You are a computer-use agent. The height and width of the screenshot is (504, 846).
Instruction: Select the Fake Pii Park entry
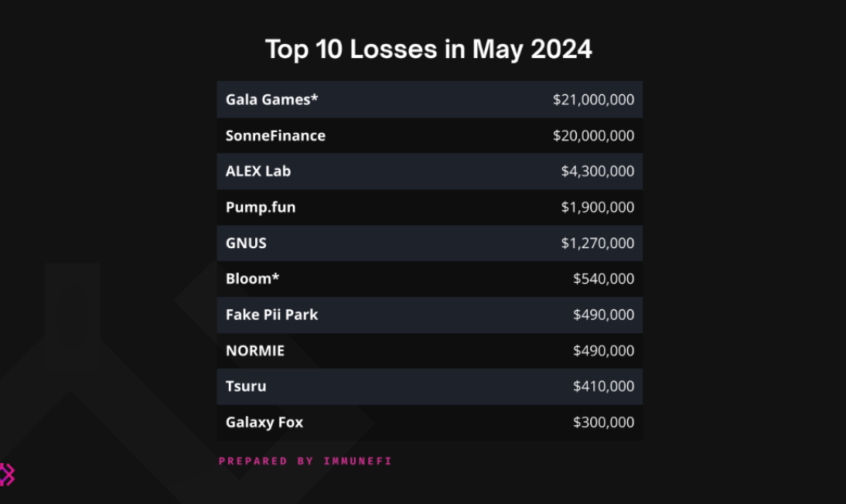272,315
